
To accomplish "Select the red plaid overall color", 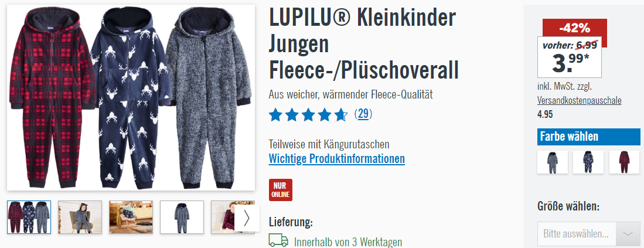I will 624,162.
